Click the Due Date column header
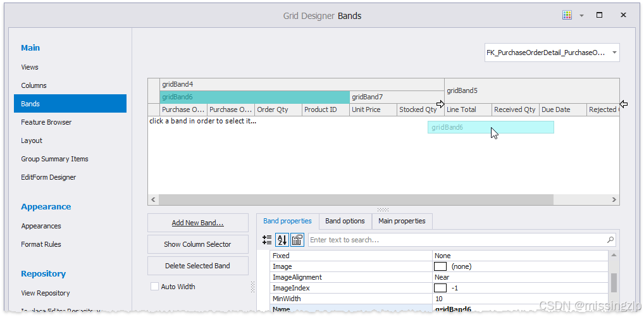 (562, 109)
